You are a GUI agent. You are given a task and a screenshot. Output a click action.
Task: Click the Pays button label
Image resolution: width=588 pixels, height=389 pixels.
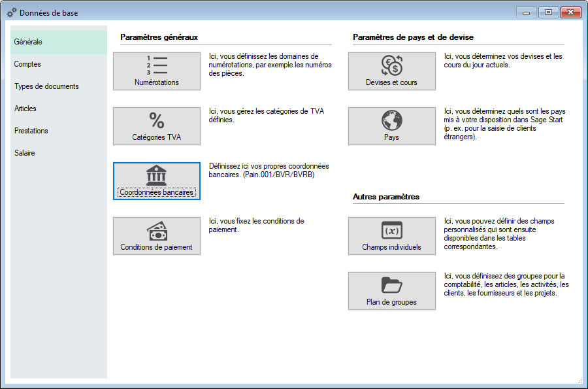tap(391, 137)
